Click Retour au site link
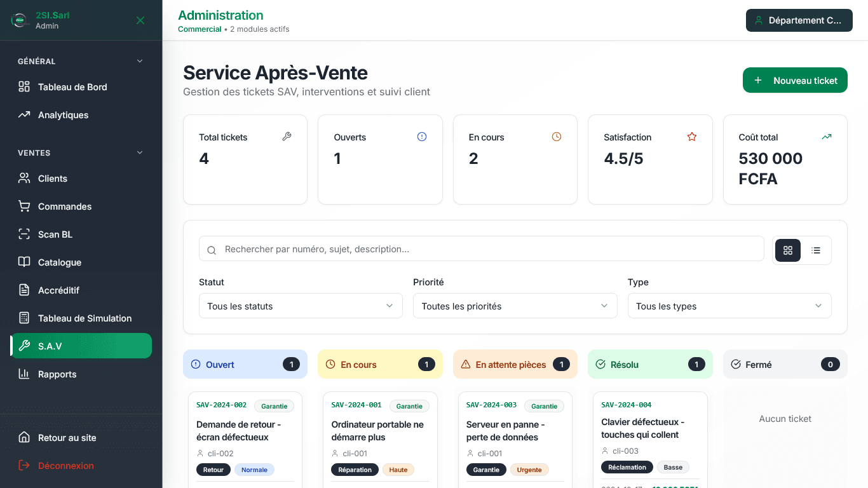The width and height of the screenshot is (868, 488). tap(81, 438)
